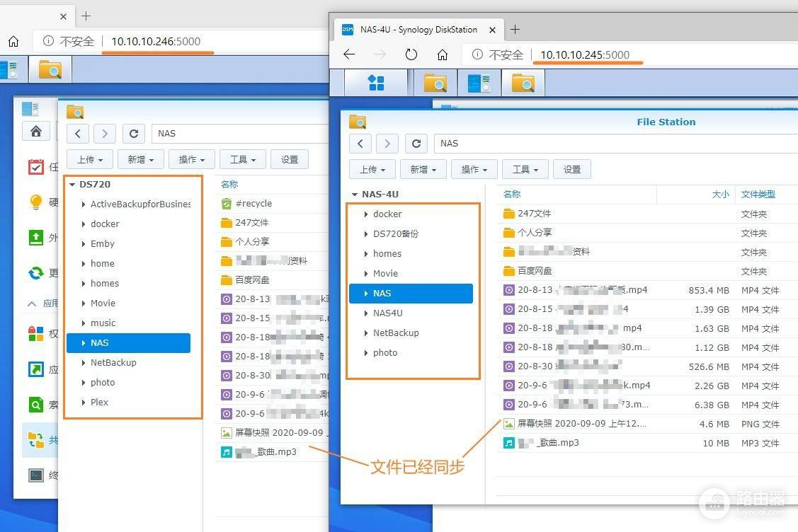Screen dimensions: 798x532
Task: Select the NetBackup folder in NAS-4U tree
Action: click(396, 332)
